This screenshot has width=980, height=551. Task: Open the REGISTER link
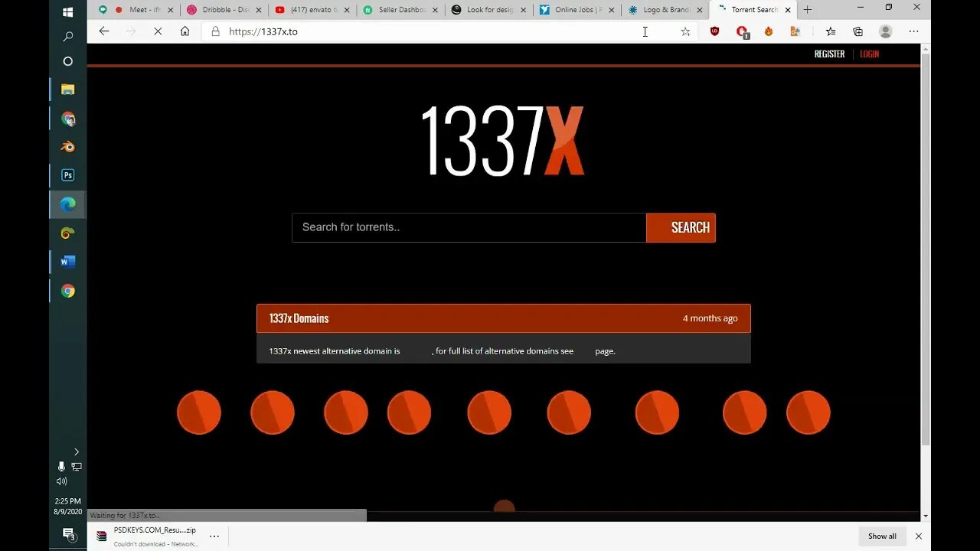[829, 54]
